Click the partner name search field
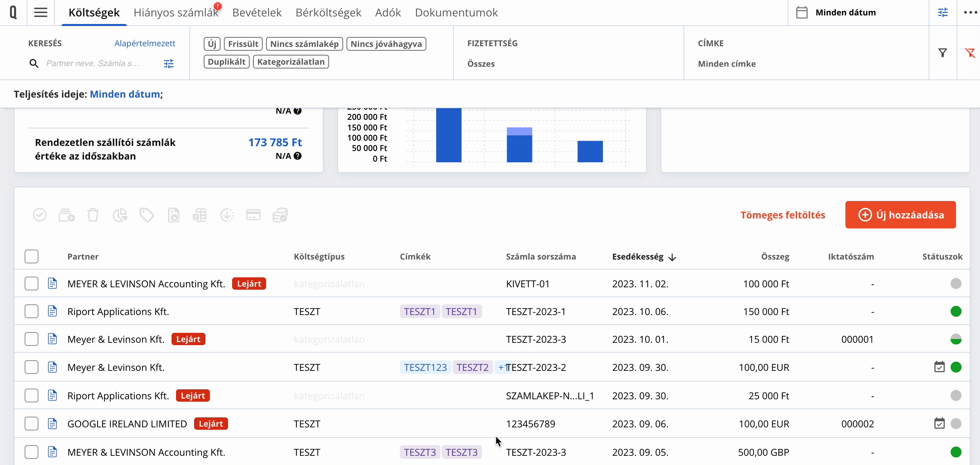Viewport: 980px width, 465px height. point(94,64)
